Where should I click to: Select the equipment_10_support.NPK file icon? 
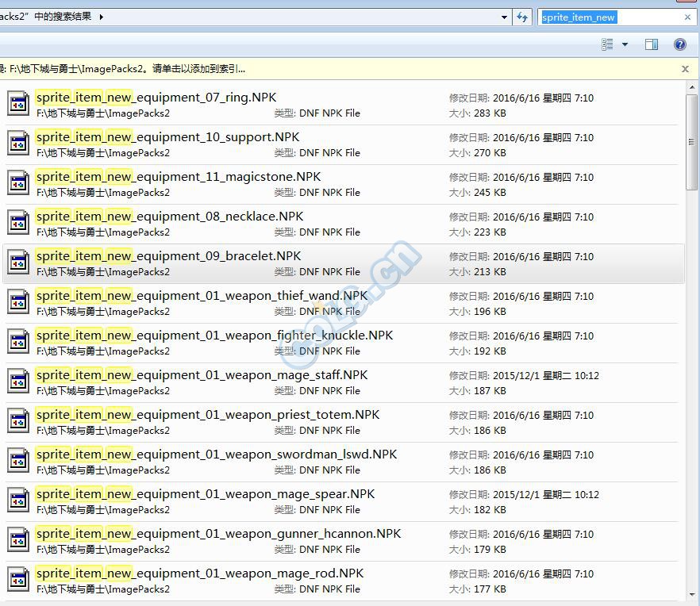pyautogui.click(x=18, y=144)
